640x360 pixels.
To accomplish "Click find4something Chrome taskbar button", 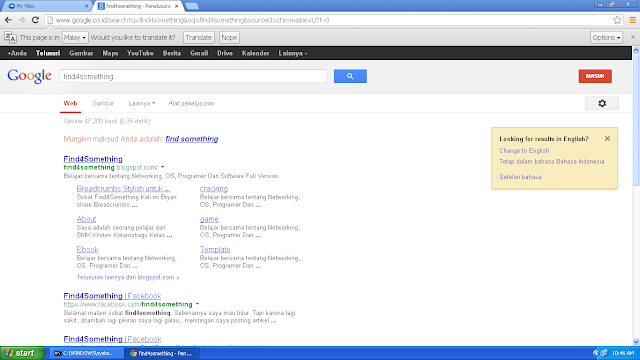I will [x=162, y=353].
